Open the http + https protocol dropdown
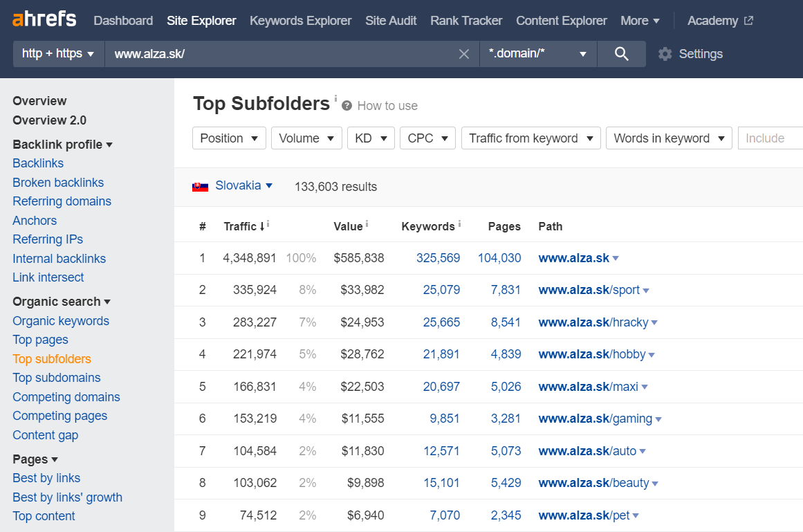The image size is (803, 532). (58, 54)
